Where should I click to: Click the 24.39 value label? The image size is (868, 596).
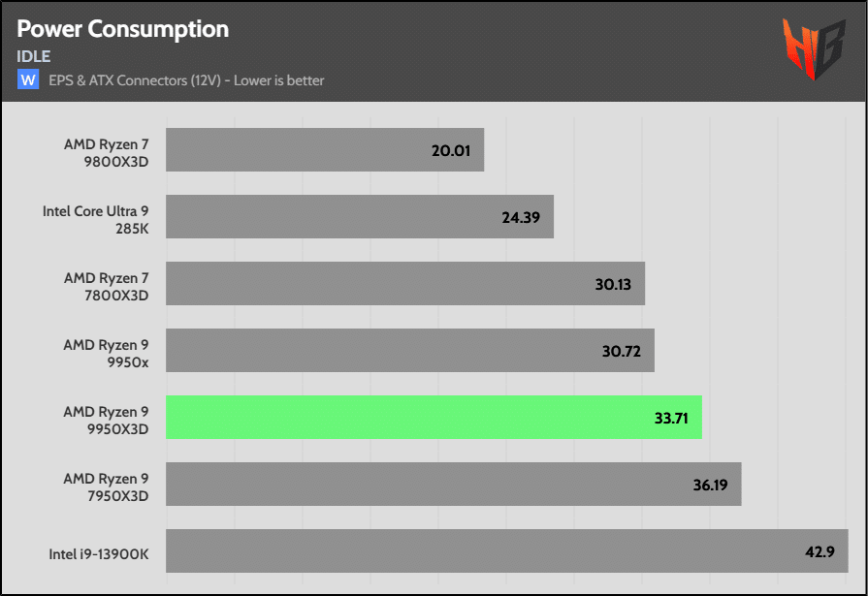click(x=523, y=217)
